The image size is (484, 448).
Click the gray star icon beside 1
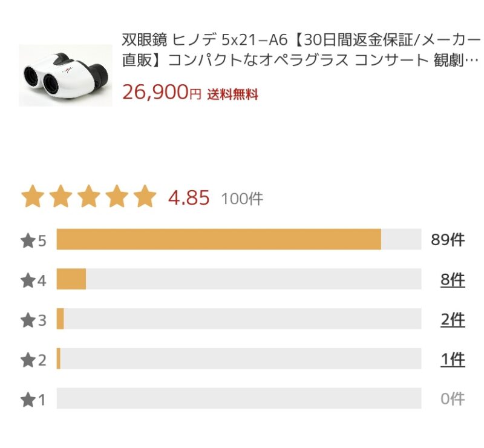pyautogui.click(x=28, y=400)
